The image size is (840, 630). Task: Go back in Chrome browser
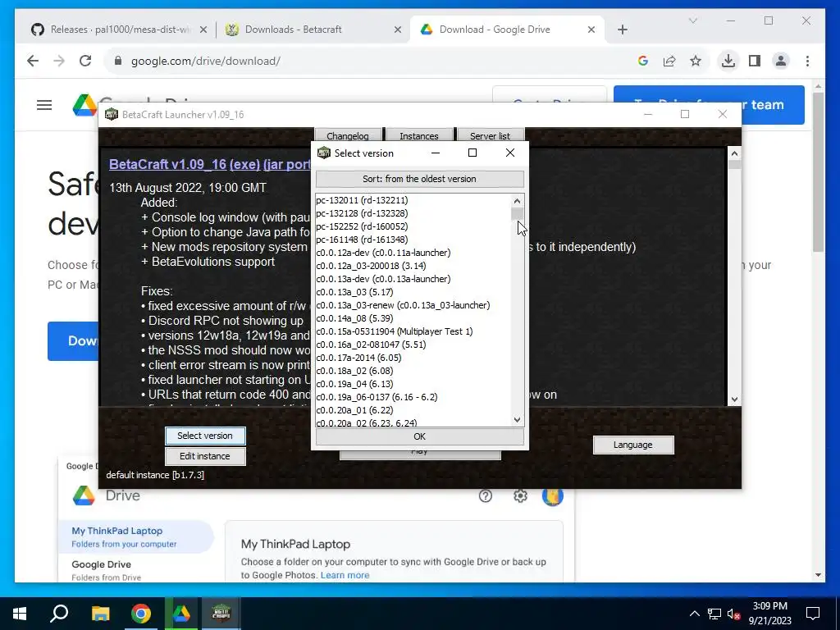point(33,61)
